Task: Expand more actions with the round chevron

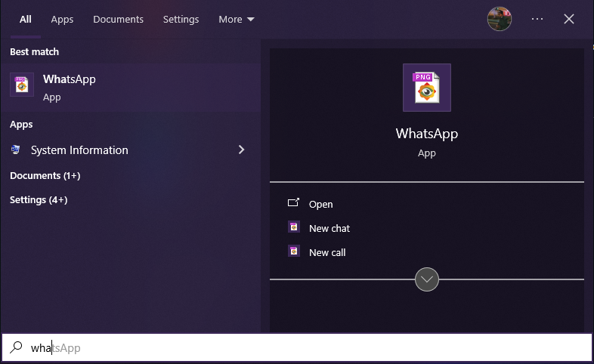Action: tap(426, 279)
